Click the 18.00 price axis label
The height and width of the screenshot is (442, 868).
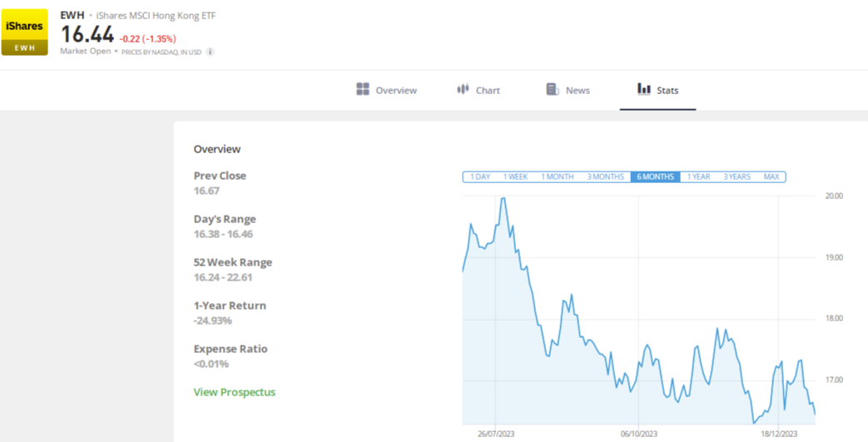click(x=834, y=319)
